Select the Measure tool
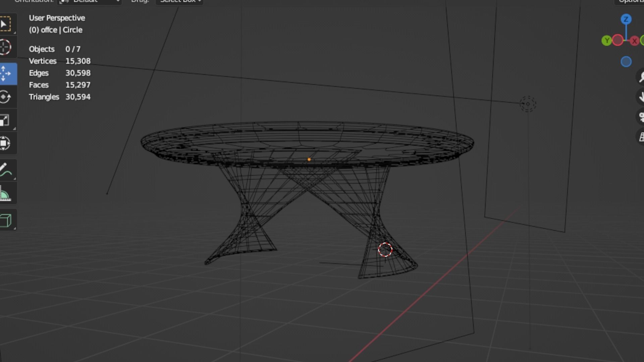 6,193
